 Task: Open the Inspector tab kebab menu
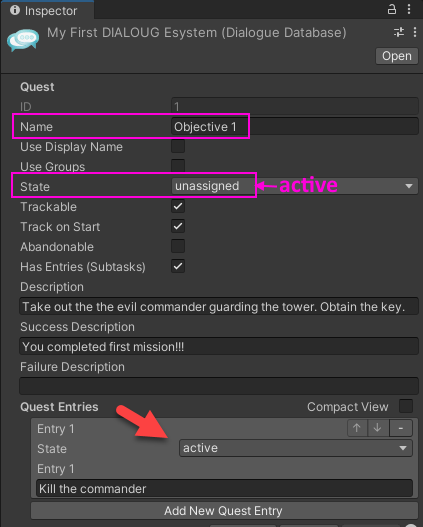tap(409, 9)
